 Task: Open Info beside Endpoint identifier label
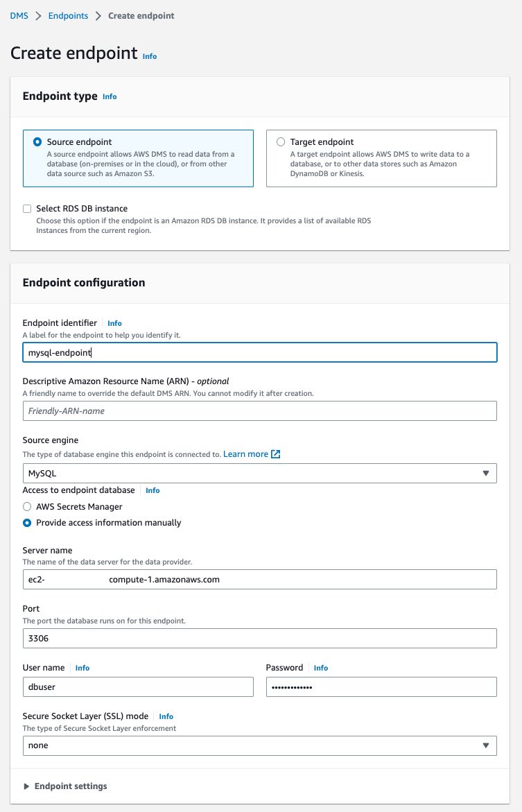114,323
